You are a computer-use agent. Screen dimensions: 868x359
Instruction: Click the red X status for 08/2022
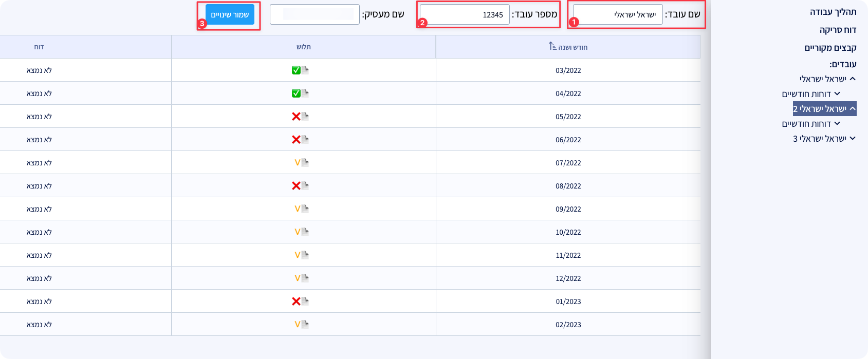click(x=296, y=186)
